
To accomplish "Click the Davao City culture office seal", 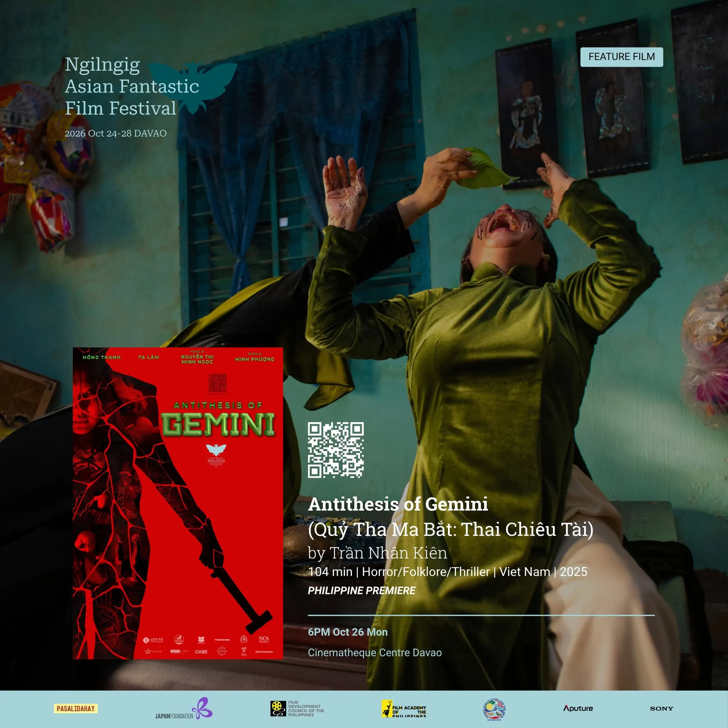I will [494, 710].
